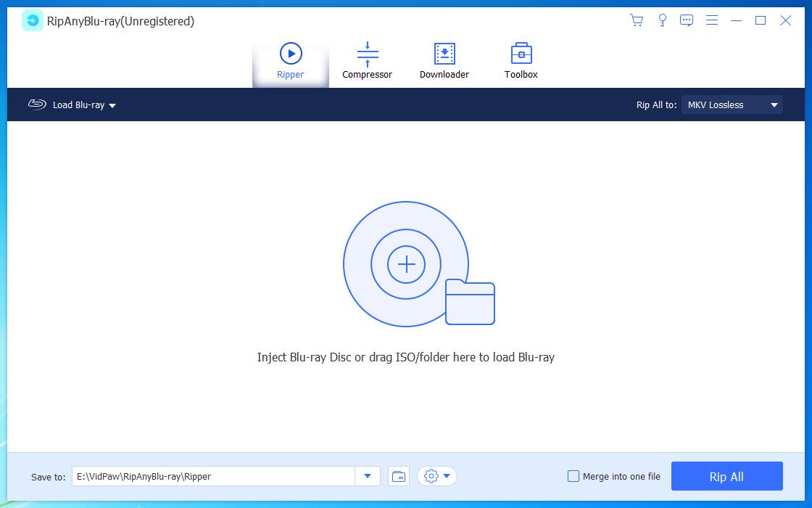The width and height of the screenshot is (812, 508).
Task: Expand the Save to path dropdown arrow
Action: click(x=368, y=476)
